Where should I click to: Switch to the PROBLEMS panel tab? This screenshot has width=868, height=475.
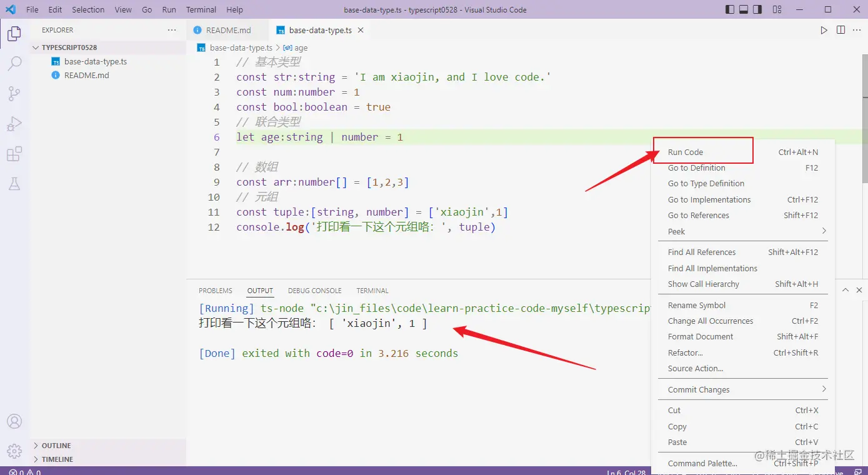[x=216, y=291]
